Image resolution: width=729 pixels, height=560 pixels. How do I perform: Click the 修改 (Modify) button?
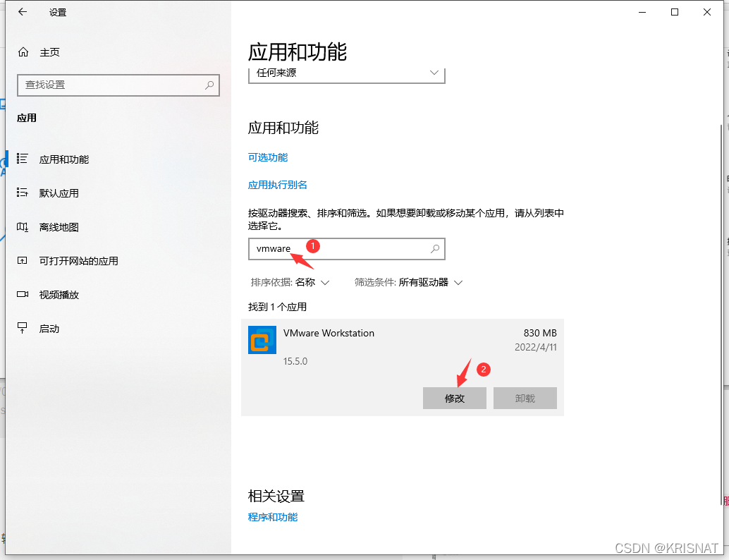click(x=454, y=398)
